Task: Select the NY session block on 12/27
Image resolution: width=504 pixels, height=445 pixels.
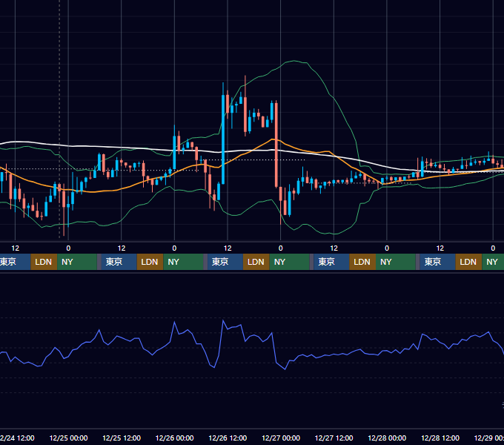Action: (396, 262)
